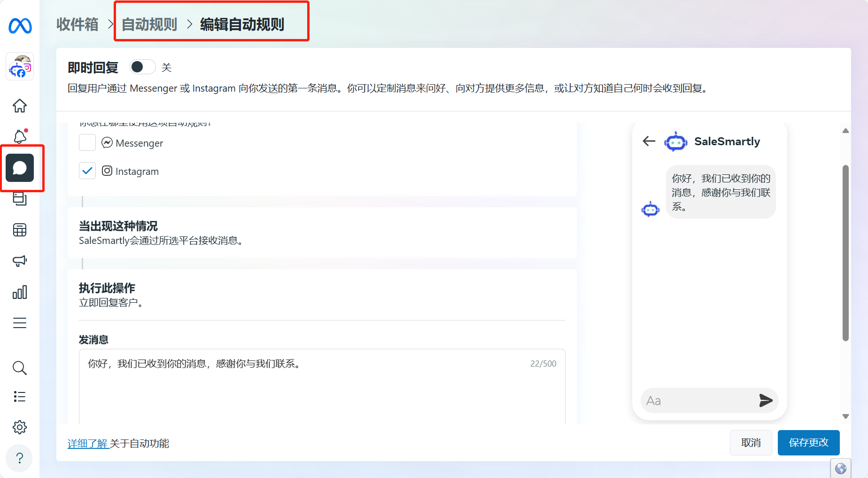Check the Messenger checkbox

click(x=87, y=142)
